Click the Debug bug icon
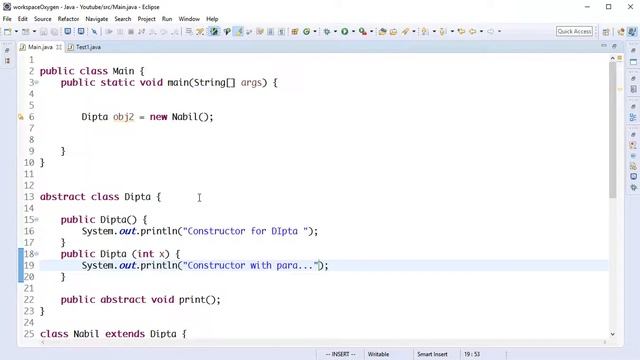The width and height of the screenshot is (640, 360). [327, 31]
